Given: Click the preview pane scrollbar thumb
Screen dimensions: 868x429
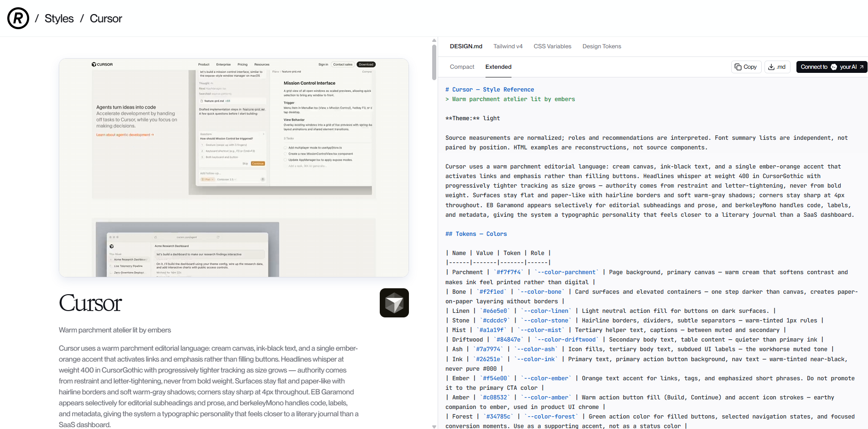Looking at the screenshot, I should (434, 62).
